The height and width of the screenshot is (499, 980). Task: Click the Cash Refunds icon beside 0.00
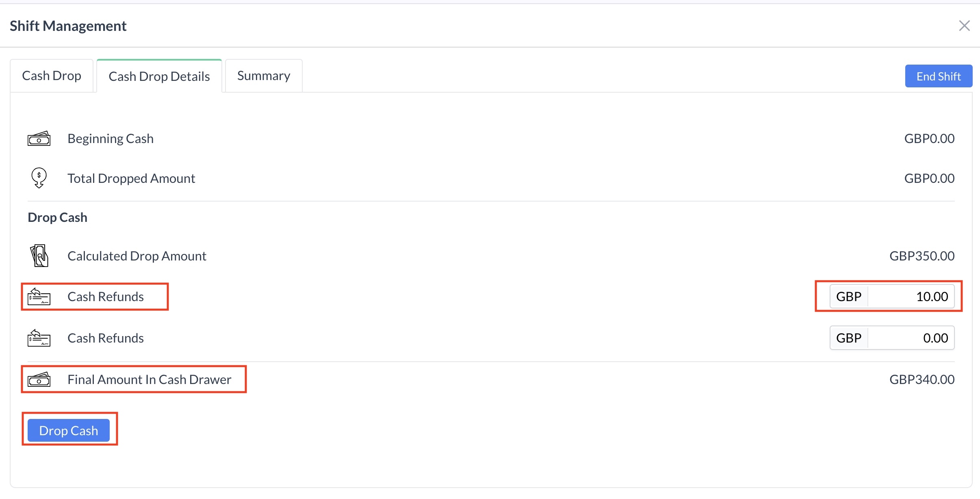tap(39, 338)
